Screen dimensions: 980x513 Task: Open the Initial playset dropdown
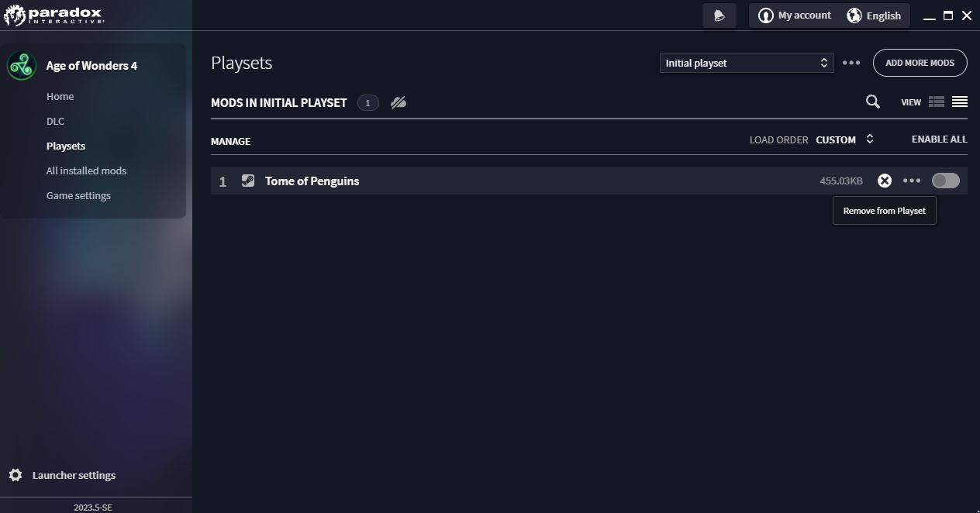pyautogui.click(x=746, y=63)
